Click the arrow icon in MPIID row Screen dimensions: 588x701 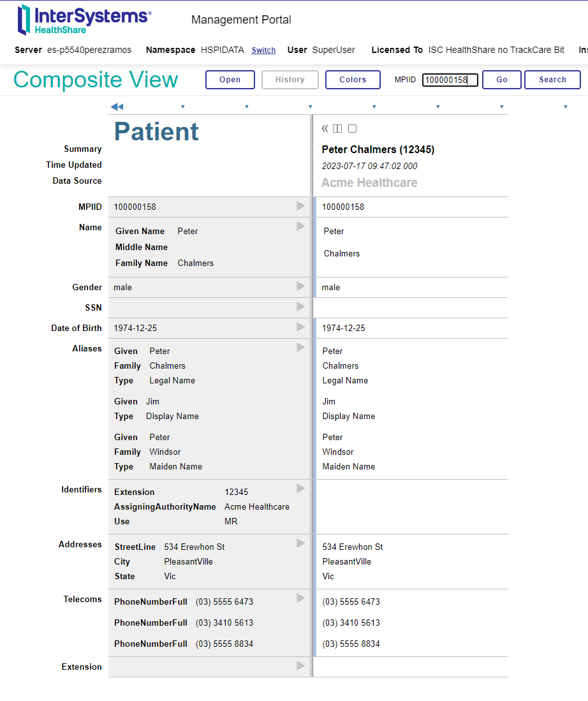pos(301,206)
